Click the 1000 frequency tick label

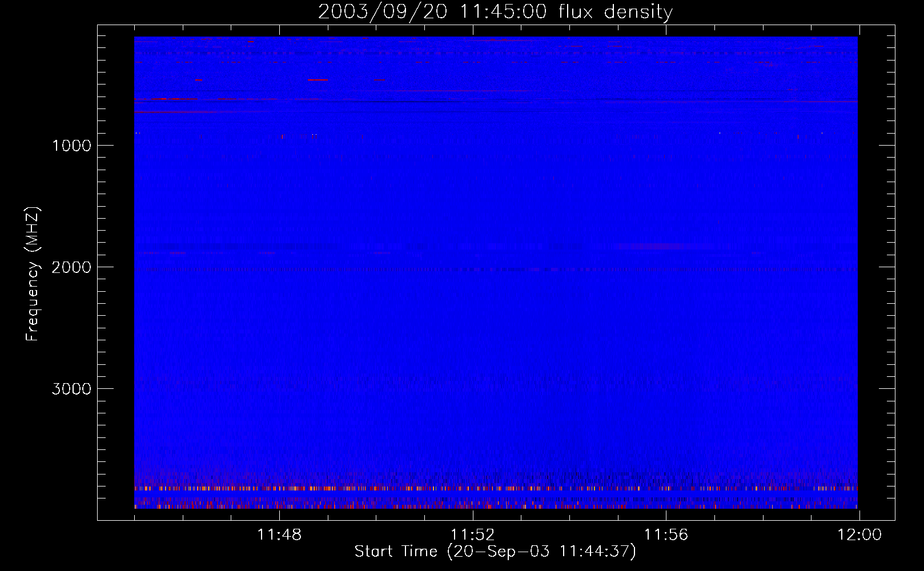tap(71, 146)
